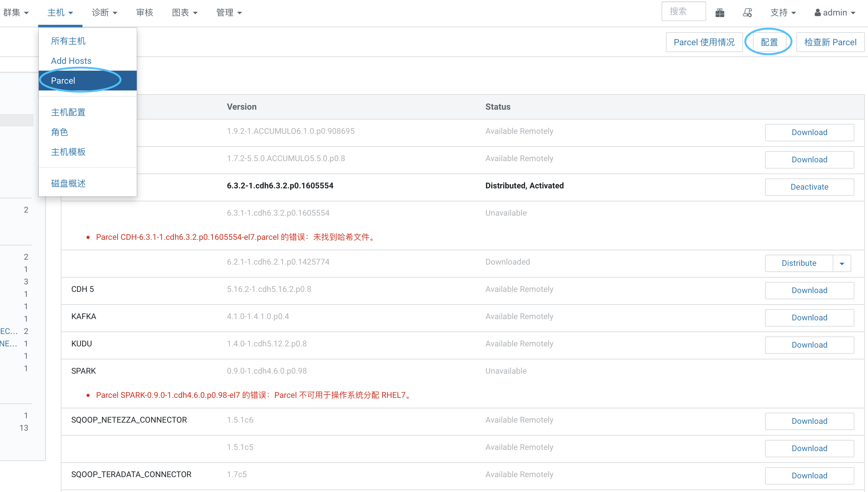Image resolution: width=868 pixels, height=492 pixels.
Task: Open 磁盘概述 disk overview entry
Action: coord(88,183)
